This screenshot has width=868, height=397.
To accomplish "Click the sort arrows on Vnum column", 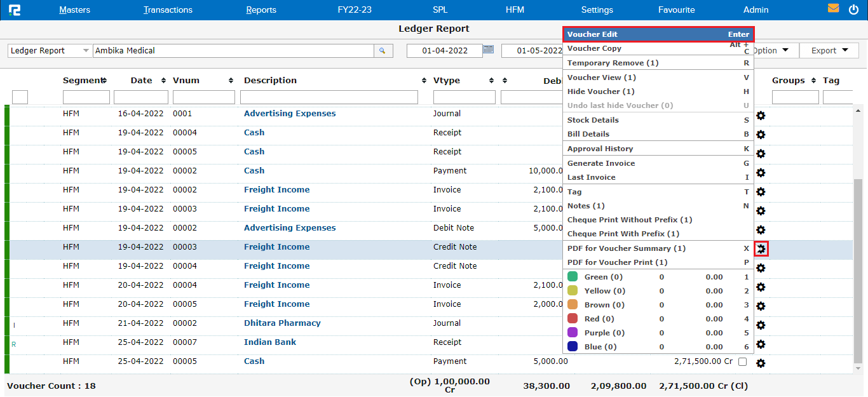I will click(231, 81).
